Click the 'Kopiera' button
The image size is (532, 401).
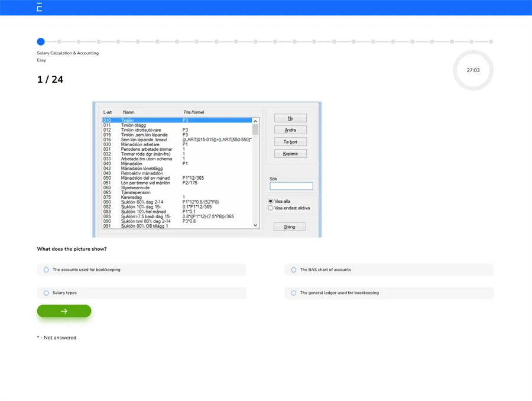click(290, 154)
